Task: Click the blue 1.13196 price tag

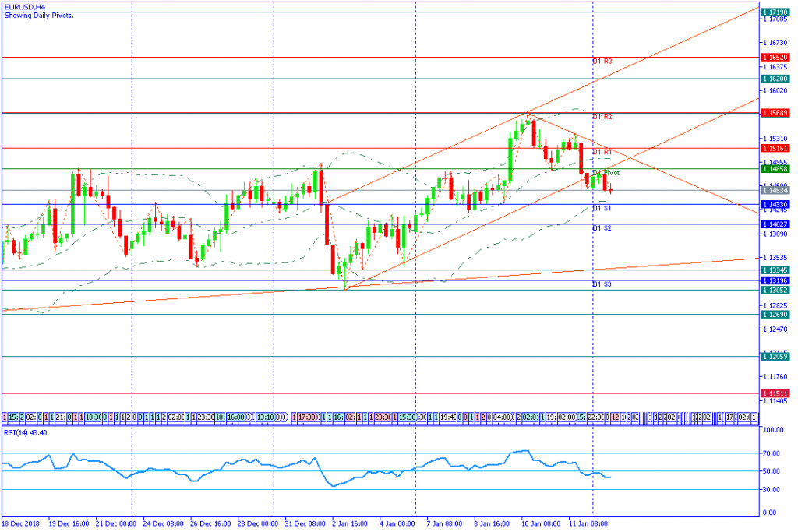Action: click(x=775, y=280)
